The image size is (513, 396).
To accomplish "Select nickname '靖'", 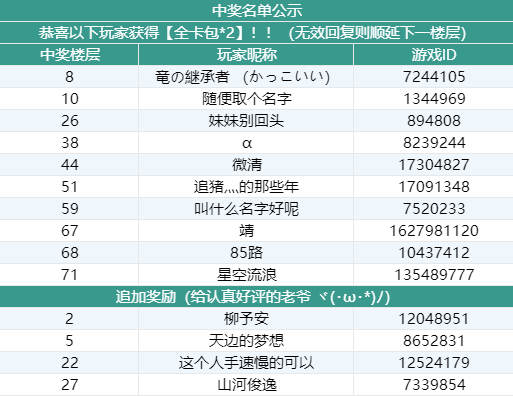I will coord(247,231).
